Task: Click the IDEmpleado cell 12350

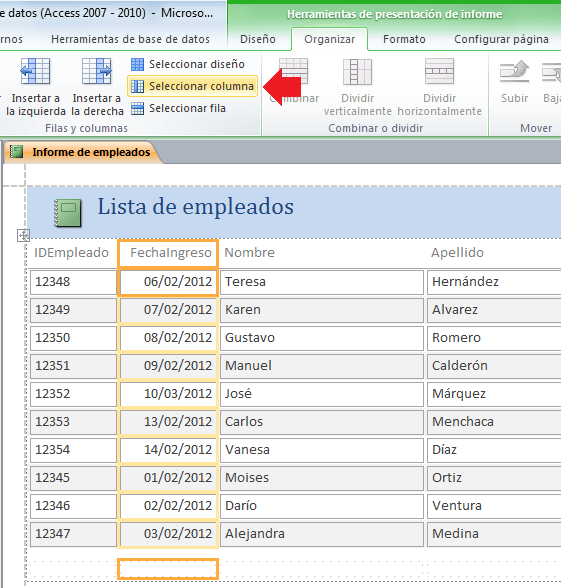Action: [73, 338]
